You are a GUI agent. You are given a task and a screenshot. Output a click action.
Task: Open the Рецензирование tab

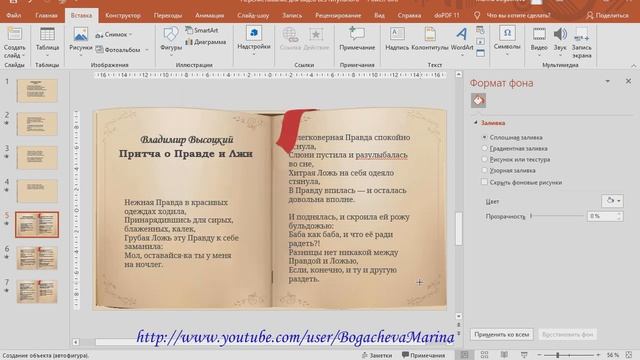(338, 16)
